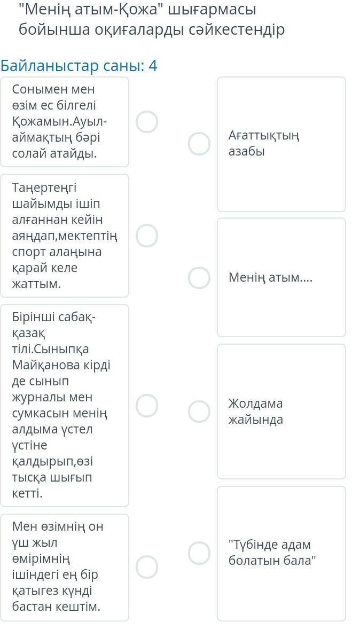The image size is (360, 644).
Task: Select connector circle beside "Мен өзімнің он үш" card
Action: (x=147, y=567)
